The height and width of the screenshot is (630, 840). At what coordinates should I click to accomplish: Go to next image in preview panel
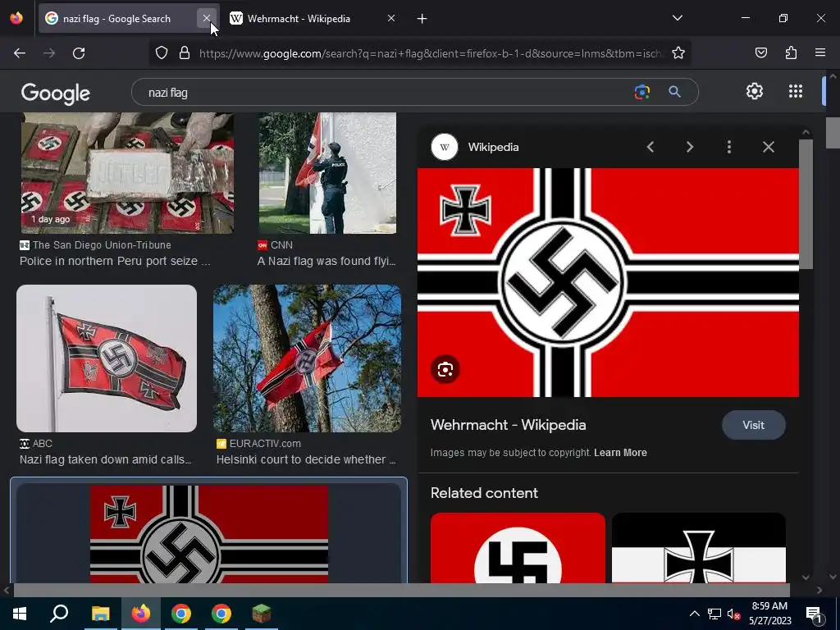pyautogui.click(x=690, y=147)
